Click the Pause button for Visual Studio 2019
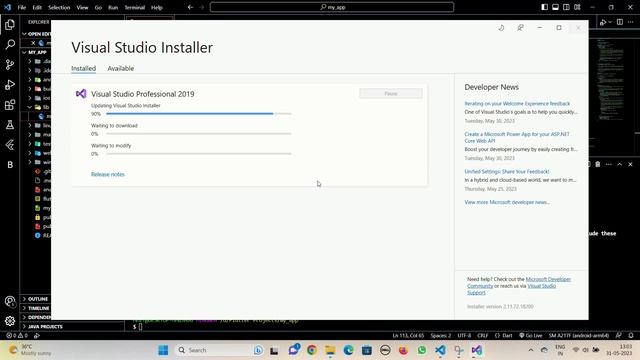 coord(391,93)
